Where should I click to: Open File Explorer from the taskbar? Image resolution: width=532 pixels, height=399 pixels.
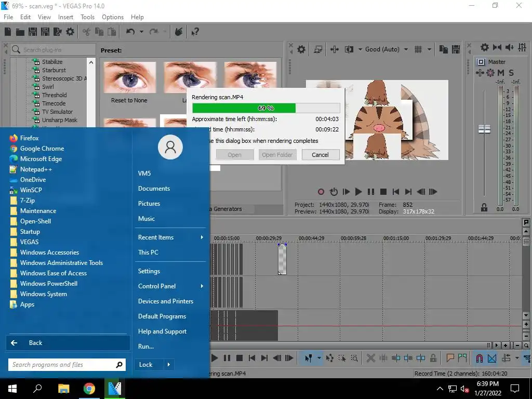(x=63, y=389)
